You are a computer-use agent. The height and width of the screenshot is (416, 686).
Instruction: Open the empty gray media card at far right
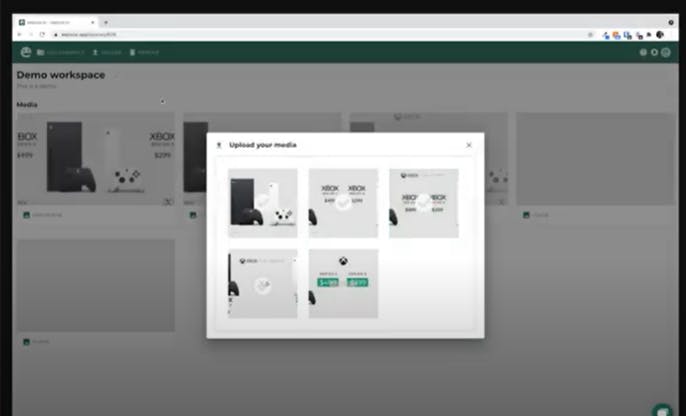(595, 159)
